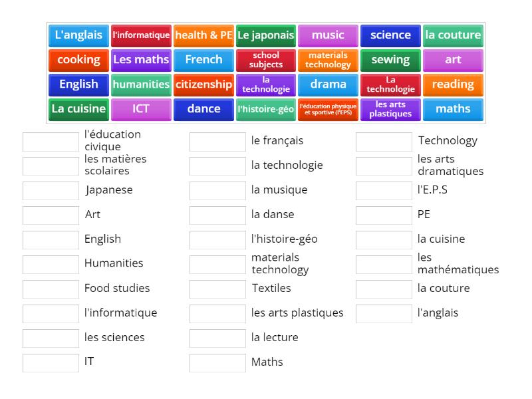Select the "materials technology" tile

tap(328, 60)
